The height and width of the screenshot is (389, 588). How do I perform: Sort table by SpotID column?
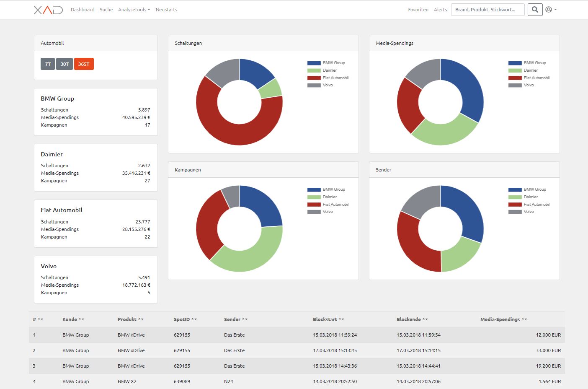[185, 319]
